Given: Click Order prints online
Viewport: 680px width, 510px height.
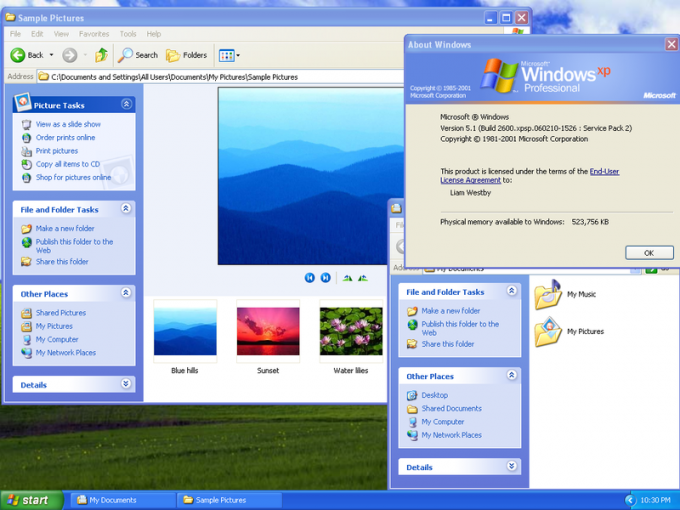Looking at the screenshot, I should coord(65,137).
